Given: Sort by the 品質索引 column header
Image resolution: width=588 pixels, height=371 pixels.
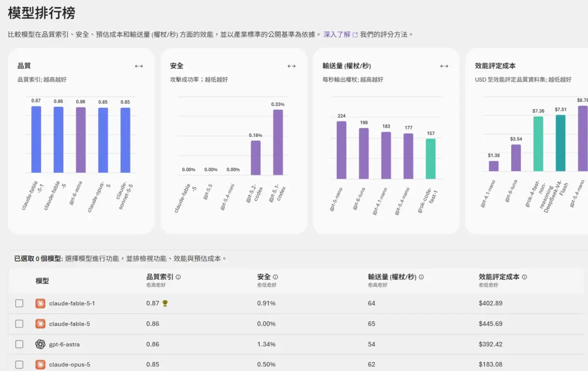Looking at the screenshot, I should pos(160,277).
